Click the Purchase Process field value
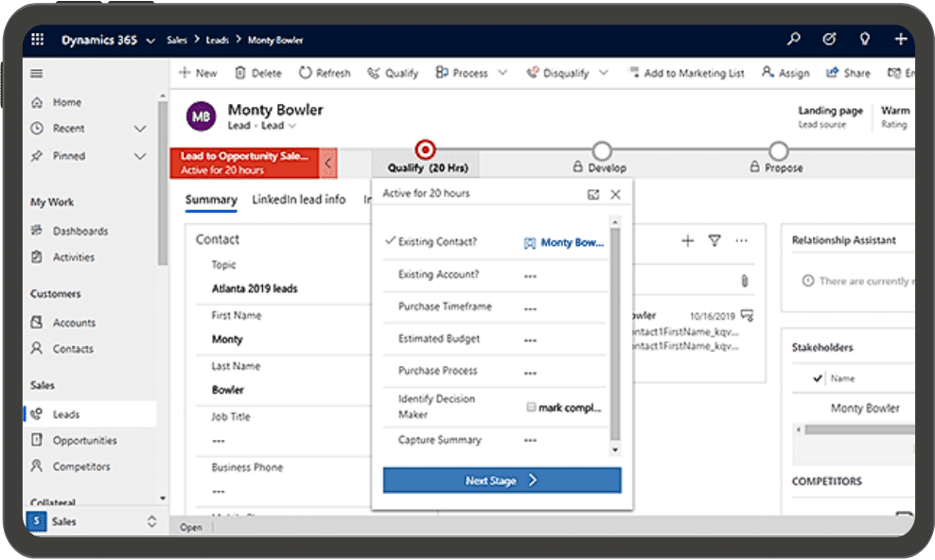Image resolution: width=935 pixels, height=560 pixels. tap(530, 373)
